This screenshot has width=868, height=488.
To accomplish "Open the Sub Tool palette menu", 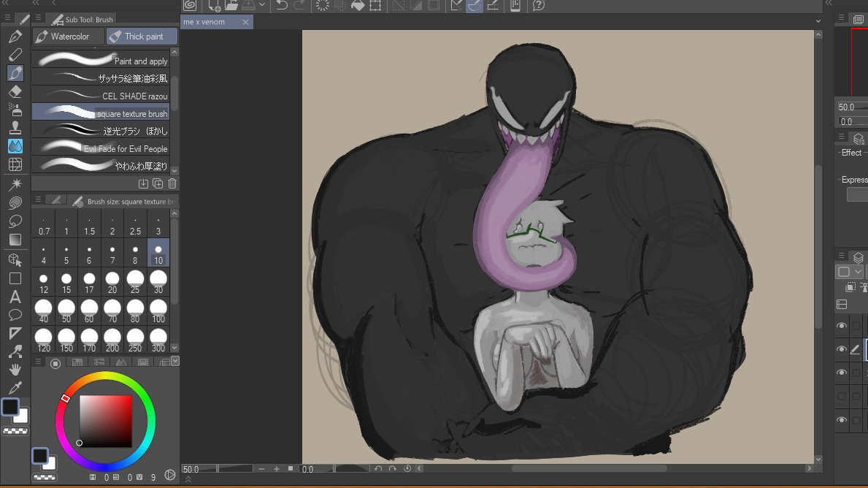I will click(x=38, y=18).
